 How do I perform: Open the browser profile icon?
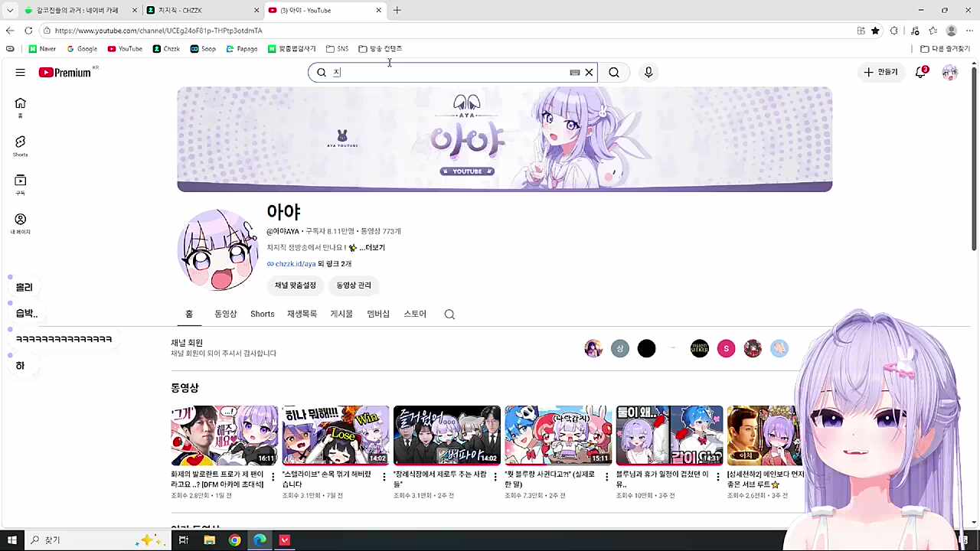(x=951, y=31)
